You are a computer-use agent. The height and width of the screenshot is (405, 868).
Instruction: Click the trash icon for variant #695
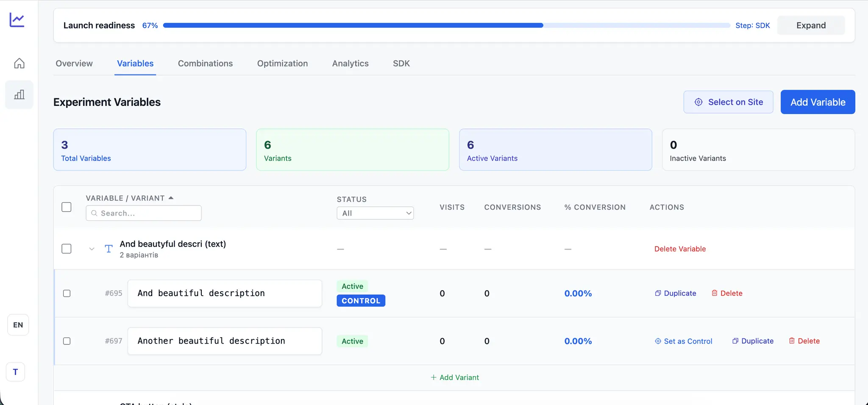point(715,293)
